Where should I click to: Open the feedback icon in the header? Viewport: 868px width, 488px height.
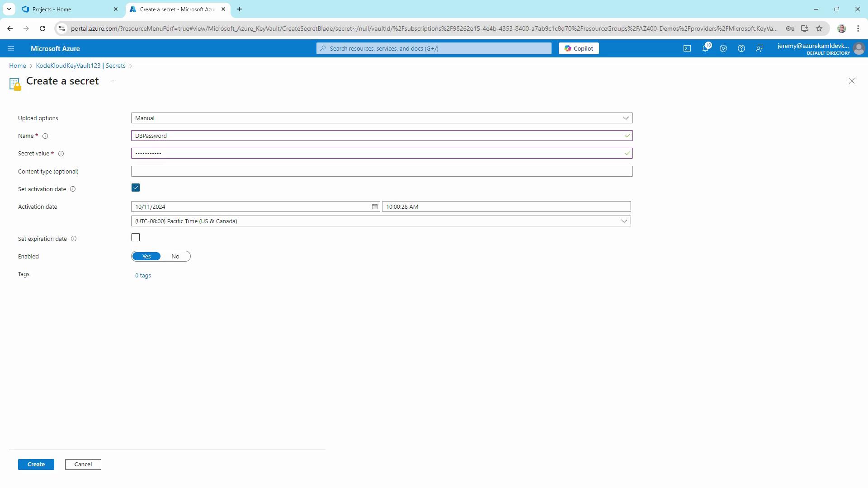tap(759, 48)
